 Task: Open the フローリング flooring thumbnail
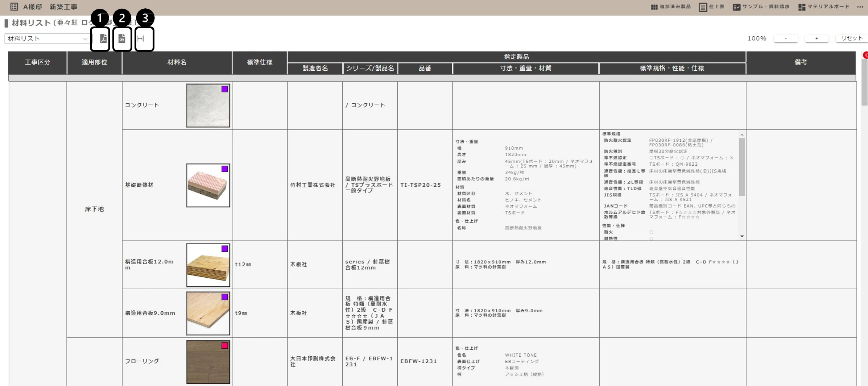coord(208,362)
